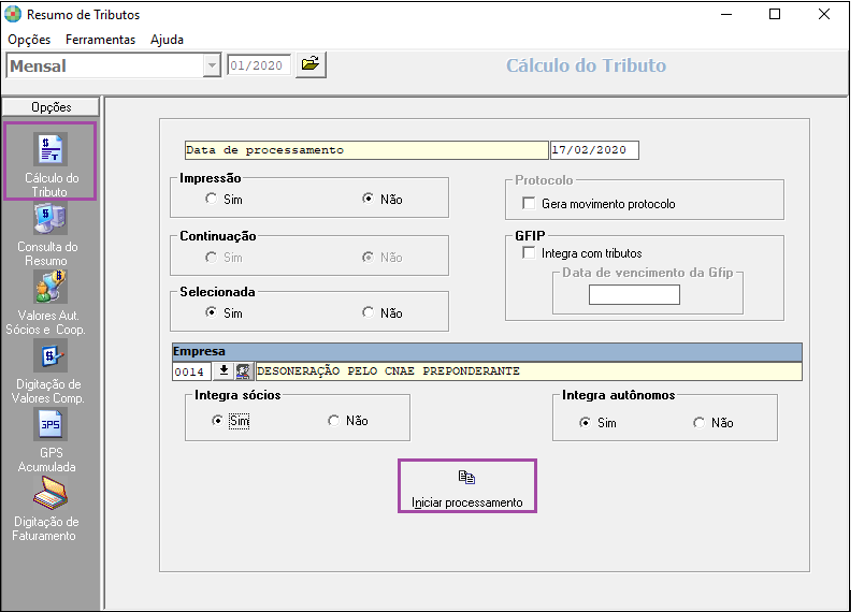Open the Ferramentas menu
Image resolution: width=851 pixels, height=612 pixels.
pos(100,40)
